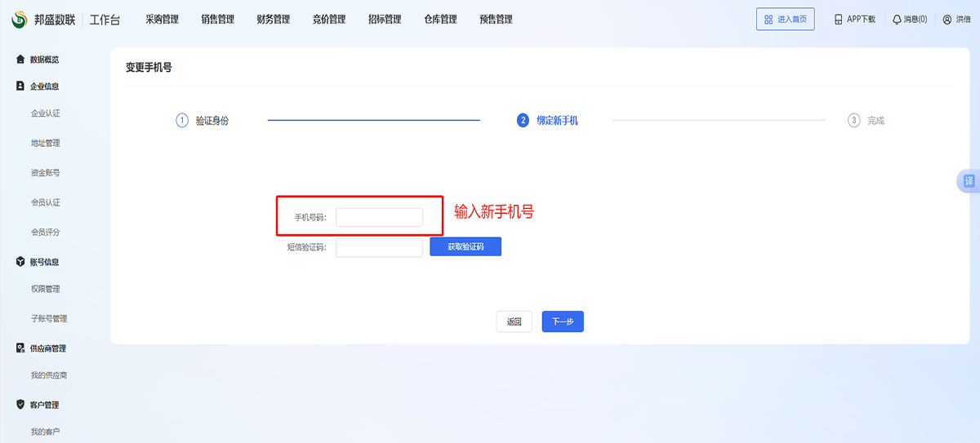The height and width of the screenshot is (443, 980).
Task: Click the 手机号码 input field
Action: (379, 217)
